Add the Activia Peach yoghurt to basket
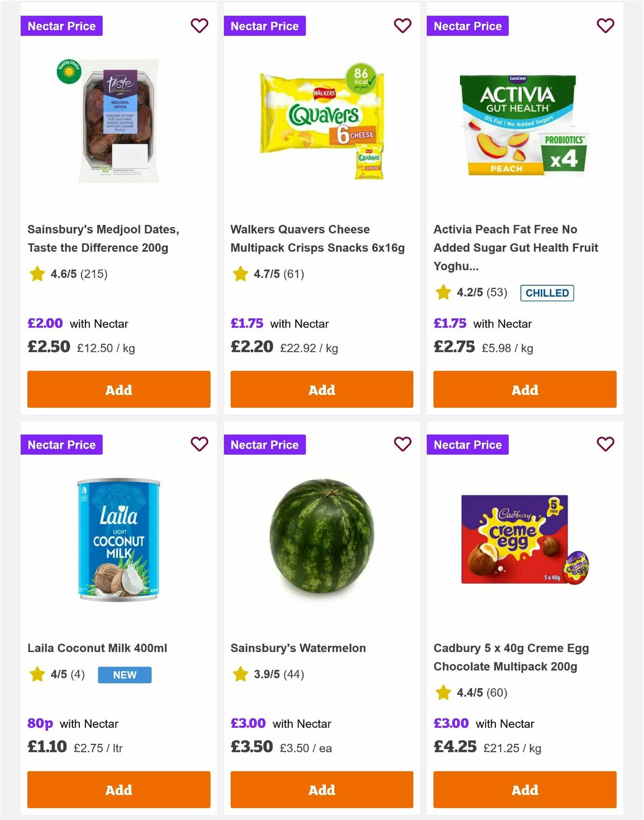The height and width of the screenshot is (820, 644). click(524, 390)
